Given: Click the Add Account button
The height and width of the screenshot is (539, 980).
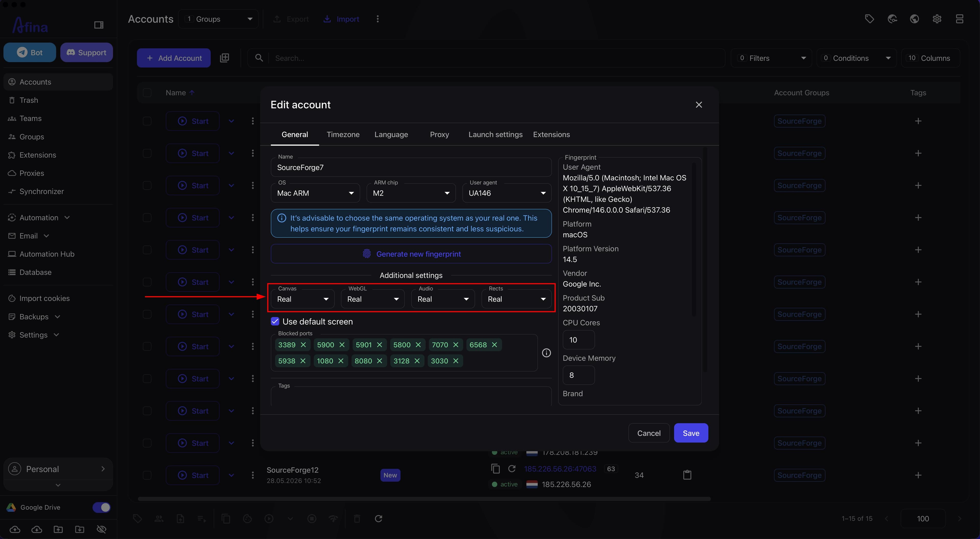Looking at the screenshot, I should pyautogui.click(x=174, y=58).
